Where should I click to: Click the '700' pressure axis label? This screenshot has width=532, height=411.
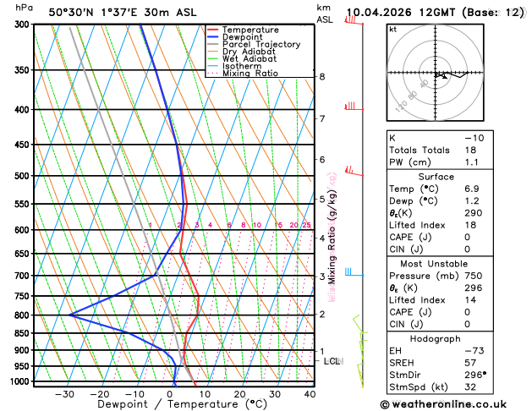coord(24,276)
